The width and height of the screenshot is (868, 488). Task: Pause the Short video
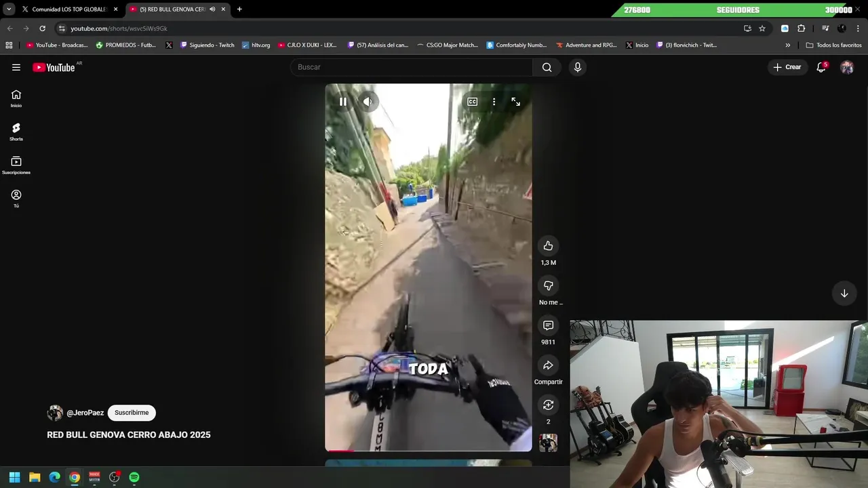[343, 102]
